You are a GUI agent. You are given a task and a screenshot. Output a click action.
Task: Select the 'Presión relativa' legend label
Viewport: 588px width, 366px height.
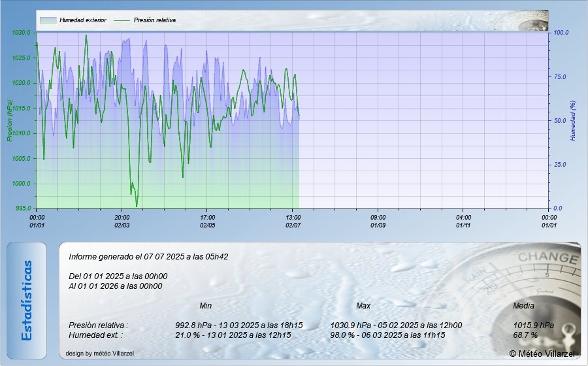click(x=155, y=20)
